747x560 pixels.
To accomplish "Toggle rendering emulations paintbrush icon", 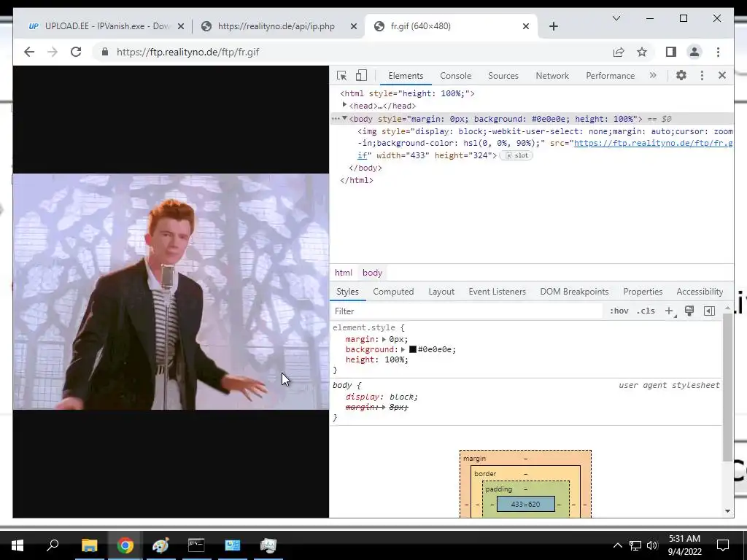I will (x=689, y=311).
